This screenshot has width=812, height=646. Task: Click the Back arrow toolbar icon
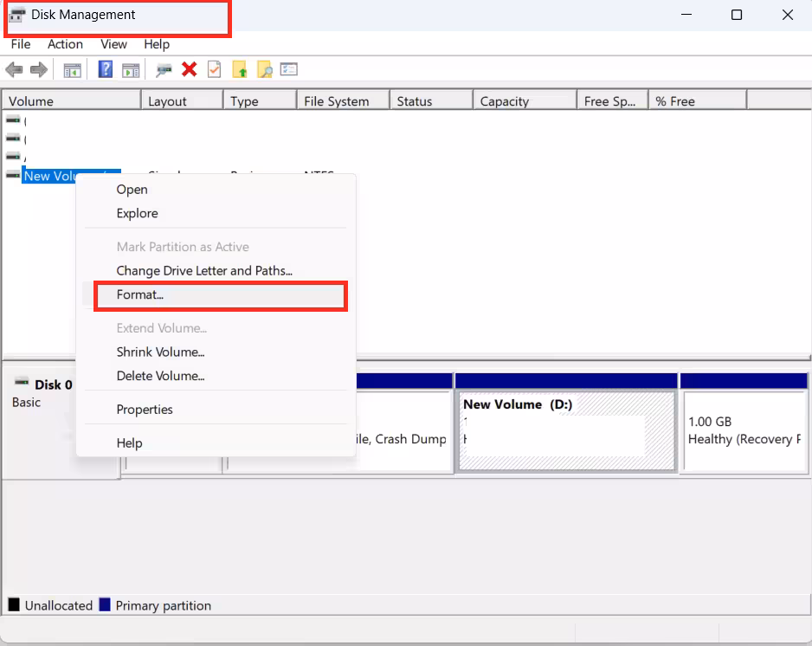(x=14, y=69)
